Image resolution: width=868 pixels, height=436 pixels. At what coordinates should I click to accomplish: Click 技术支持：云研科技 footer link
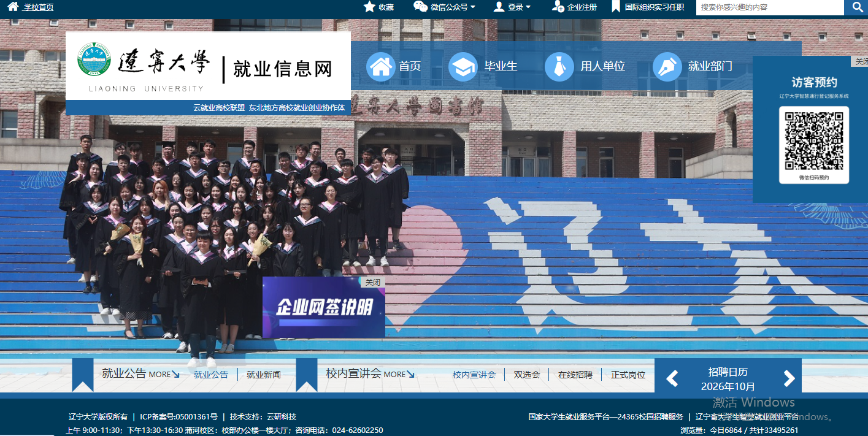point(263,417)
